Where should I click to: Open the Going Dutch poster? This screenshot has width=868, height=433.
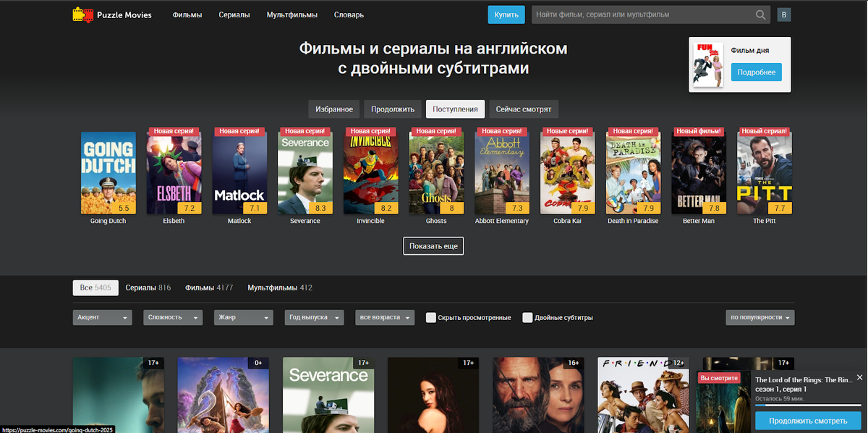click(108, 173)
